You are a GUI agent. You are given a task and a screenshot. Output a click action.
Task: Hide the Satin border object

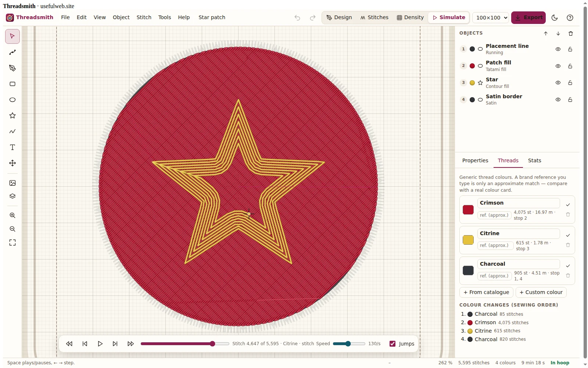tap(558, 100)
